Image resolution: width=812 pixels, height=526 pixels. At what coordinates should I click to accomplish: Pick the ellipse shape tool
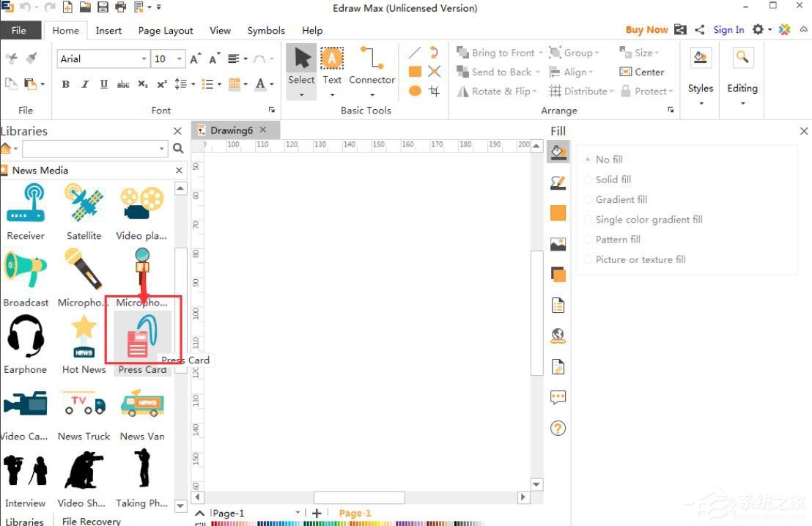[415, 91]
